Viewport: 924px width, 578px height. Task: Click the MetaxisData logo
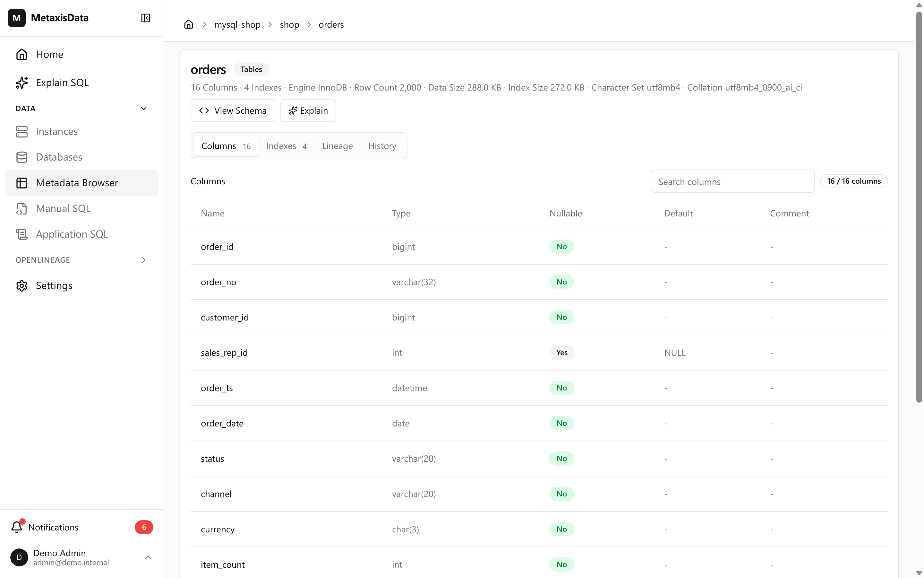(16, 18)
